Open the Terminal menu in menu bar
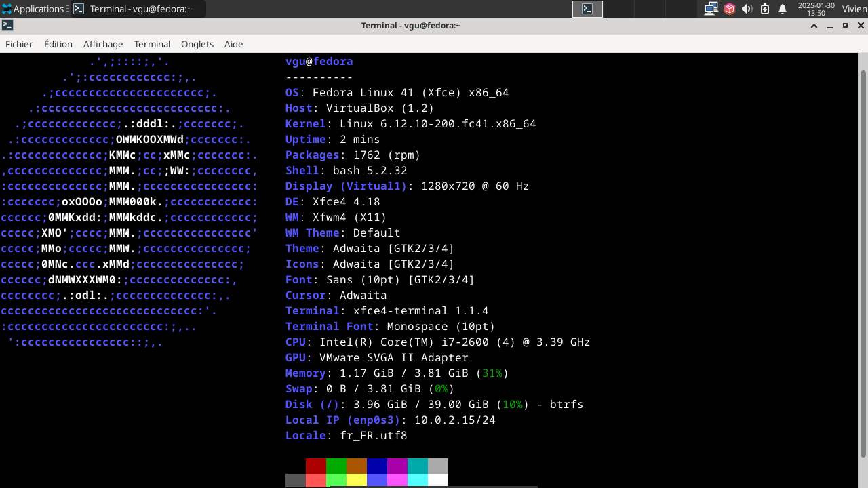Viewport: 868px width, 488px height. pyautogui.click(x=152, y=44)
